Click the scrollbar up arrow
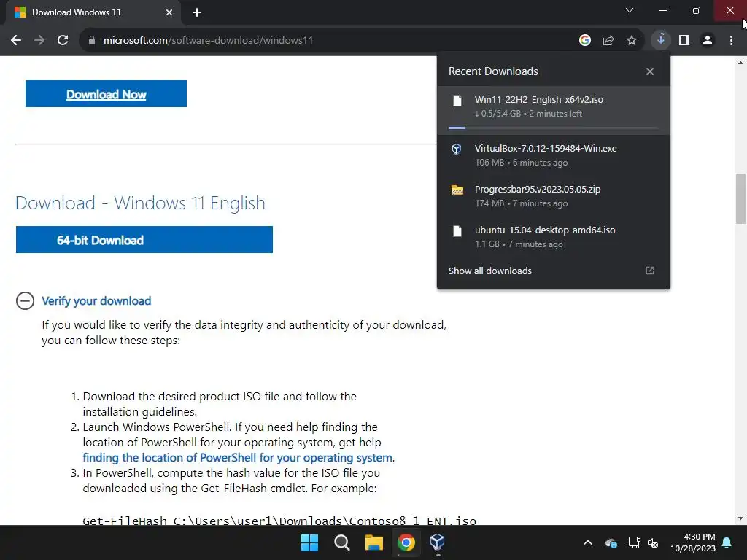The image size is (747, 560). click(740, 63)
